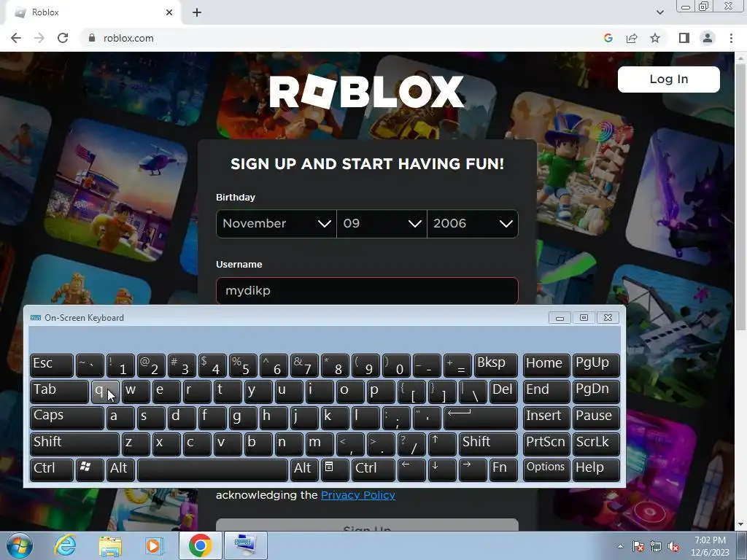
Task: Click the down arrow key
Action: click(442, 470)
